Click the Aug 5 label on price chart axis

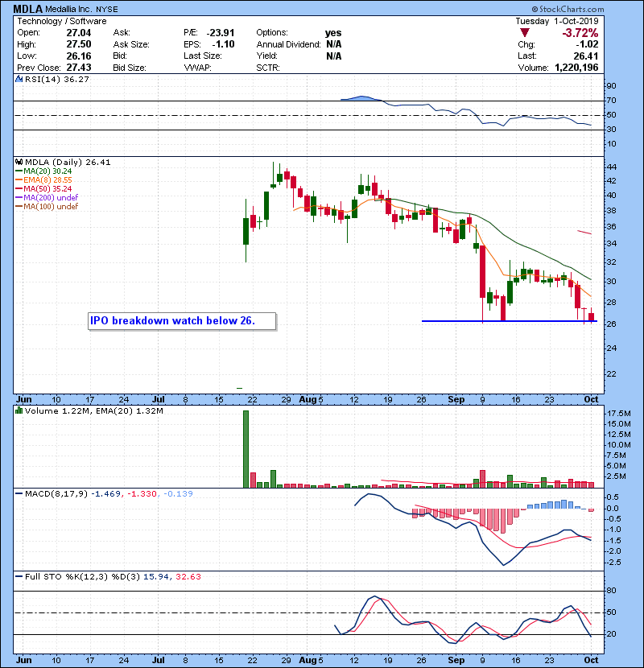[311, 400]
